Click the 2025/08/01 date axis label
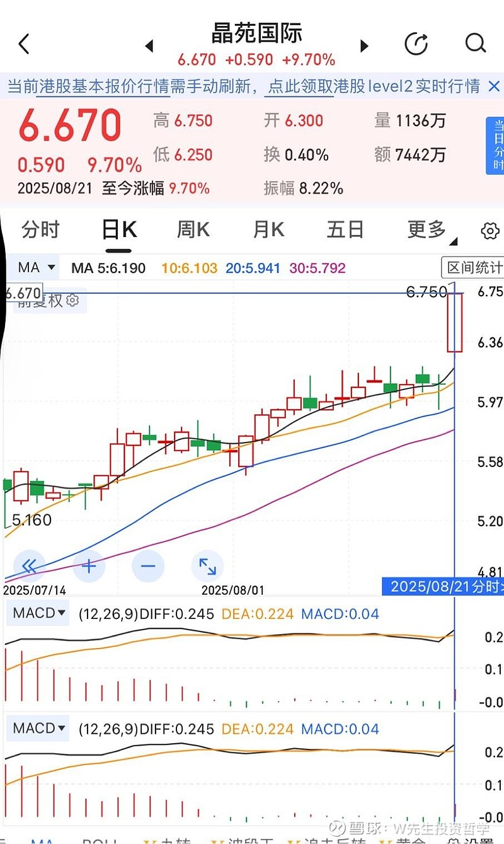 (x=232, y=591)
